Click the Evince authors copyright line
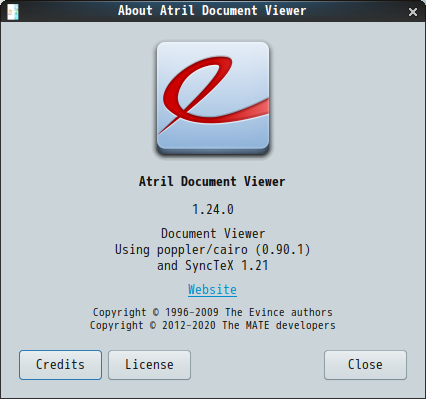This screenshot has width=426, height=399. tap(213, 312)
